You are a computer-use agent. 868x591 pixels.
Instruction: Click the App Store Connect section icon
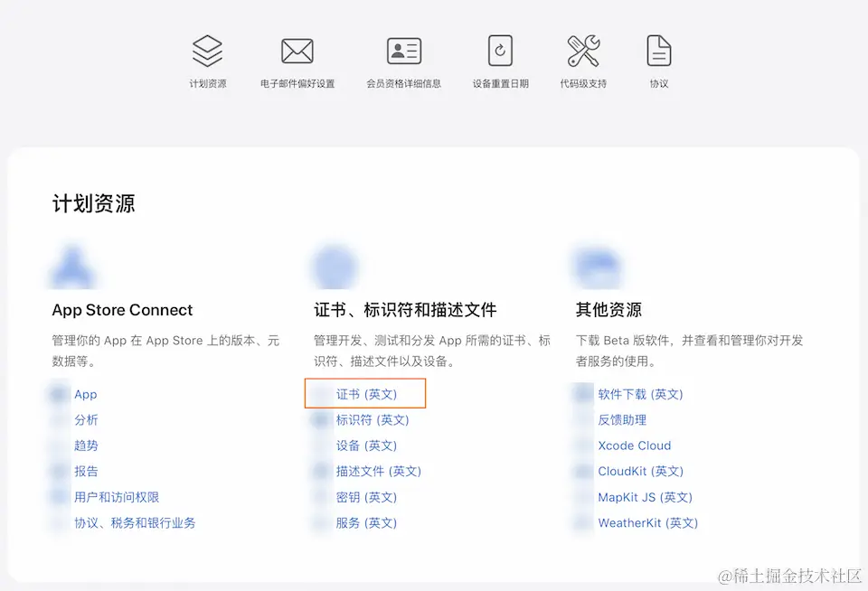point(73,264)
